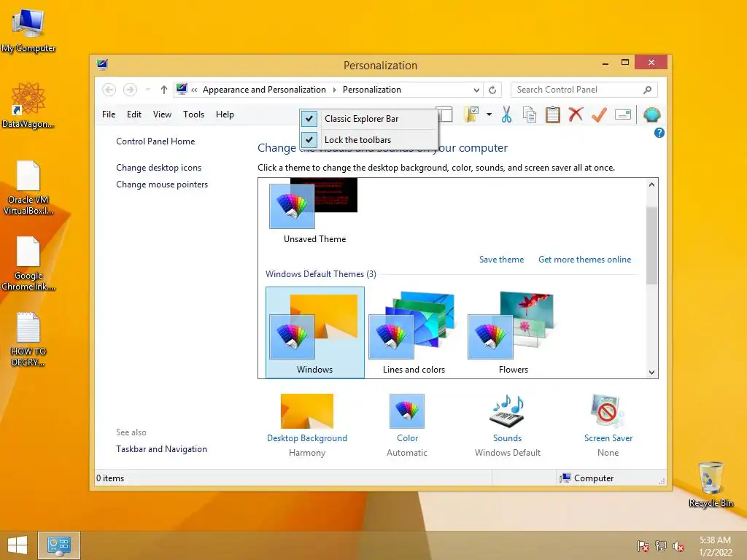747x560 pixels.
Task: Click theme list scroll up arrow
Action: click(x=651, y=184)
